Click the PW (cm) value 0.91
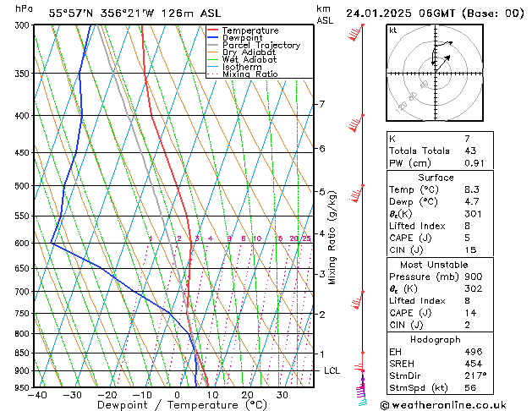The height and width of the screenshot is (411, 532). coord(474,163)
